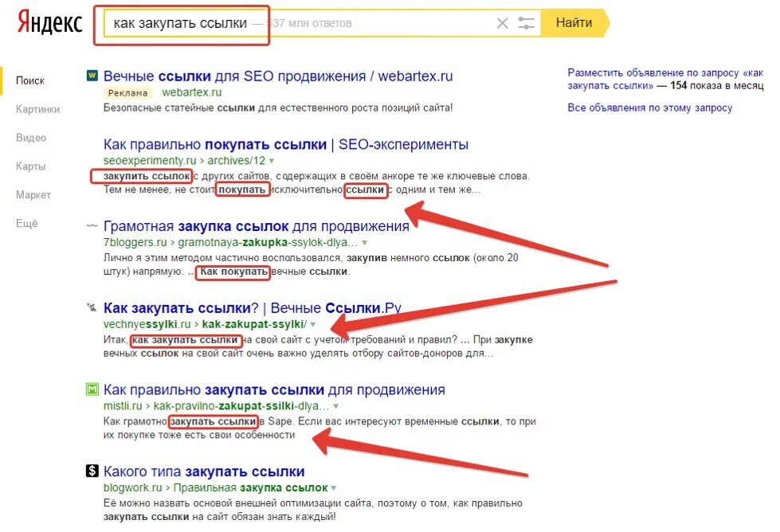
Task: Click seoexperimenty.ru domain link
Action: pos(150,161)
